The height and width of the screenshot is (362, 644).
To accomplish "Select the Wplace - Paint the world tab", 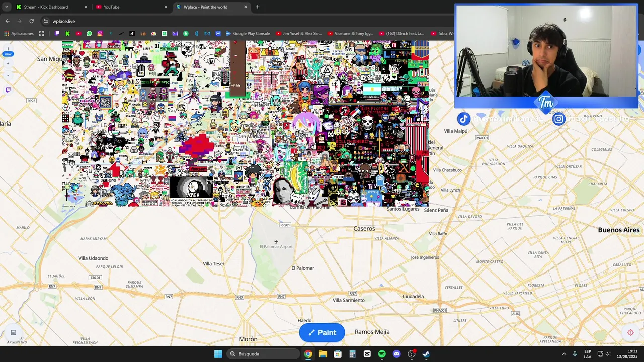I will (x=211, y=7).
